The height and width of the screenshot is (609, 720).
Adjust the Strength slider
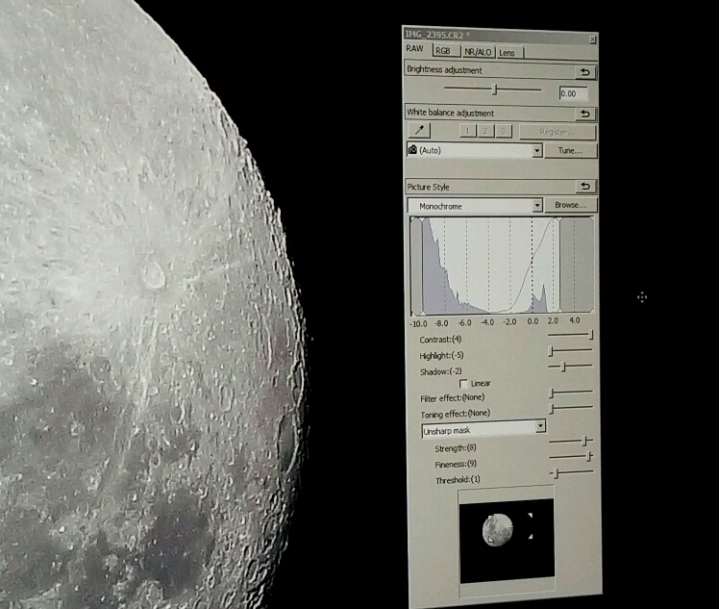(571, 441)
